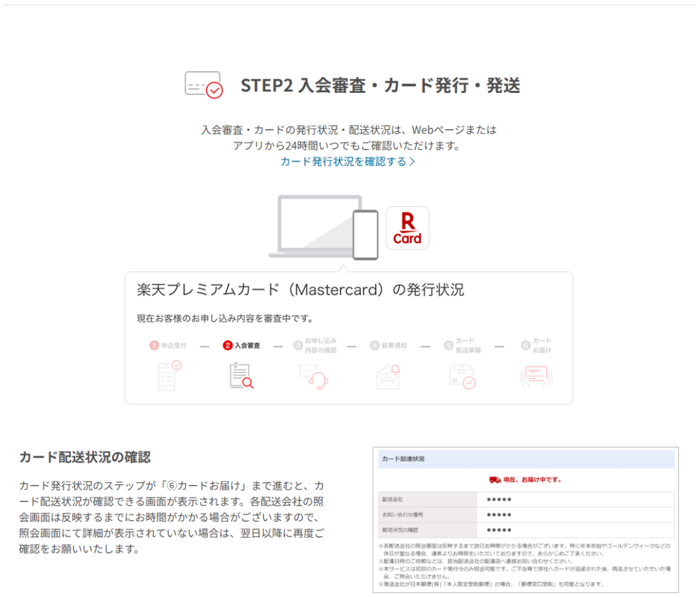Open the カード発行状況を確認する link
The width and height of the screenshot is (700, 597).
click(x=348, y=161)
